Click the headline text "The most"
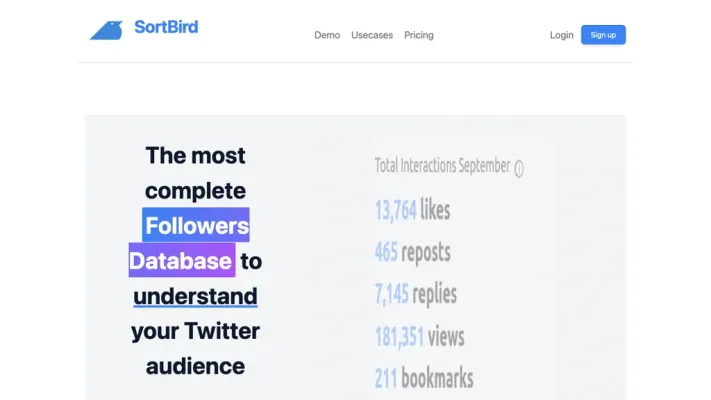Viewport: 711px width, 400px height. (195, 155)
